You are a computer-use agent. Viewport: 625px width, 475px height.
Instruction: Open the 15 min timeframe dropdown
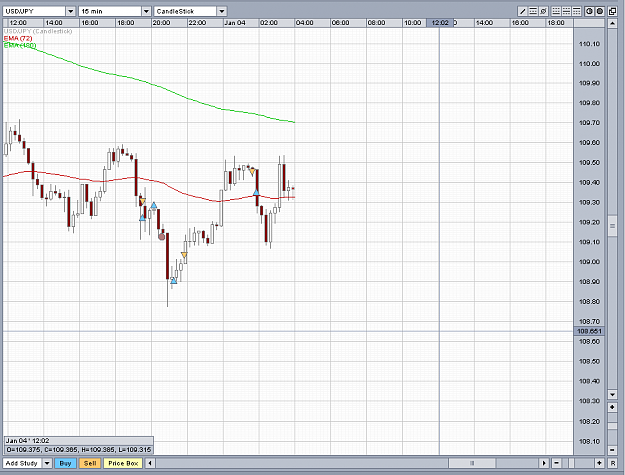pyautogui.click(x=146, y=11)
